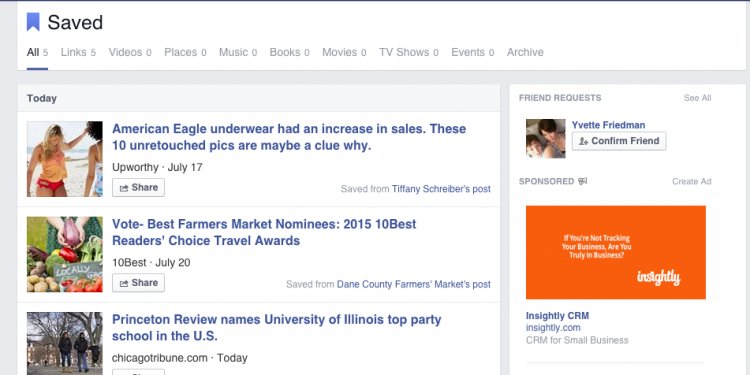This screenshot has width=750, height=375.
Task: Click the 'chicagotribune.com · Today' source text
Action: (x=180, y=358)
